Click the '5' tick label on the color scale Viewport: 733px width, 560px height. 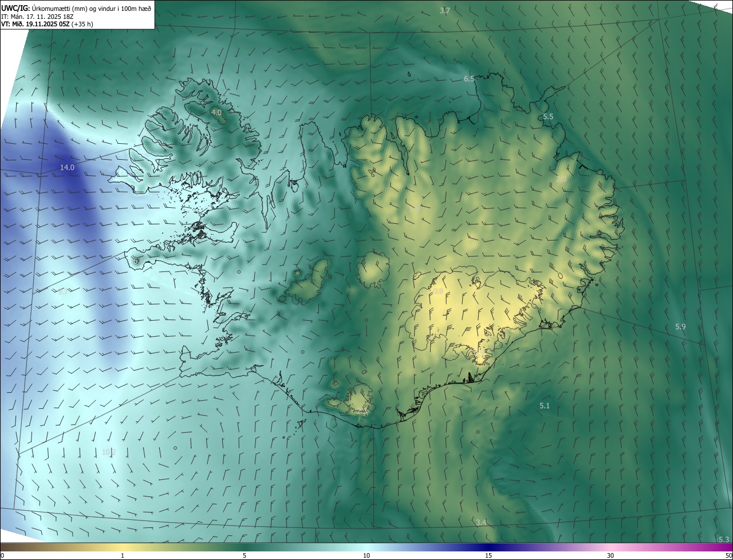(x=245, y=556)
